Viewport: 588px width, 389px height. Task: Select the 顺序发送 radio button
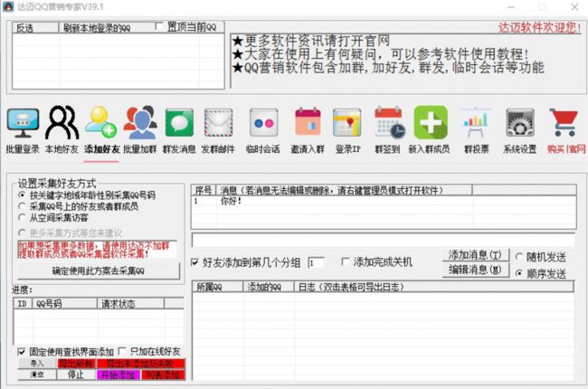pyautogui.click(x=519, y=273)
